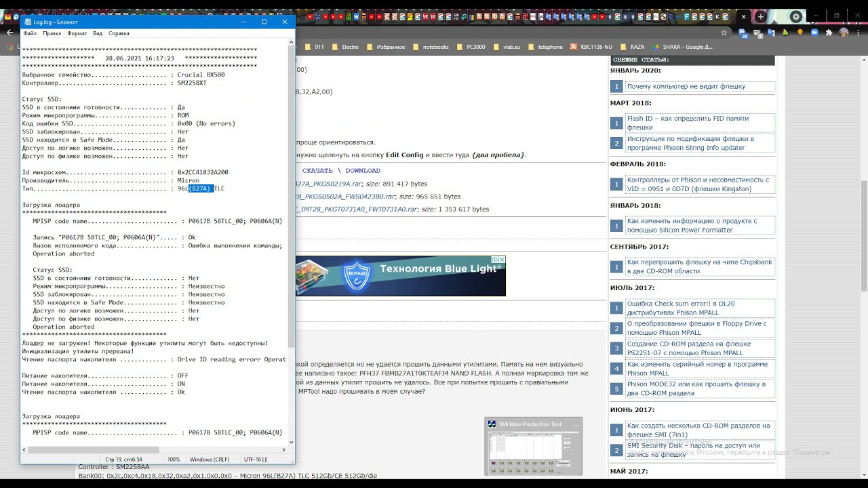
Task: Open article about Phison controllers VID 0951 incompatibility
Action: (698, 184)
